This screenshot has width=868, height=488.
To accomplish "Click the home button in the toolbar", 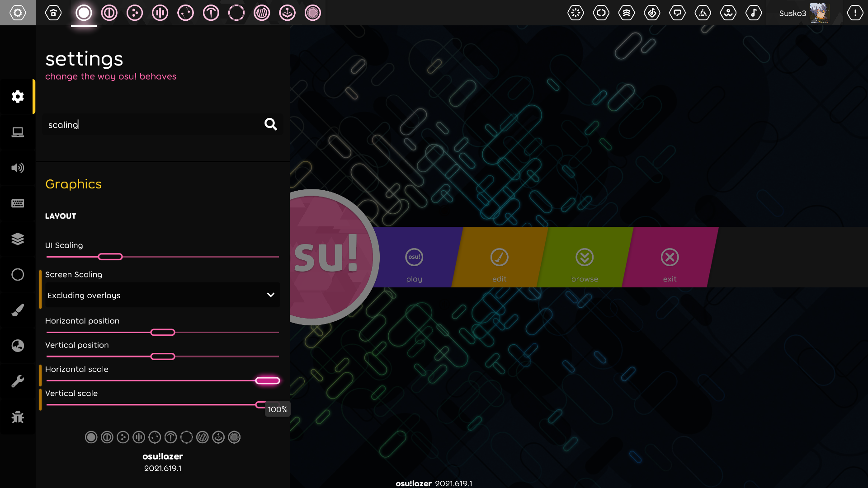I will pyautogui.click(x=53, y=13).
